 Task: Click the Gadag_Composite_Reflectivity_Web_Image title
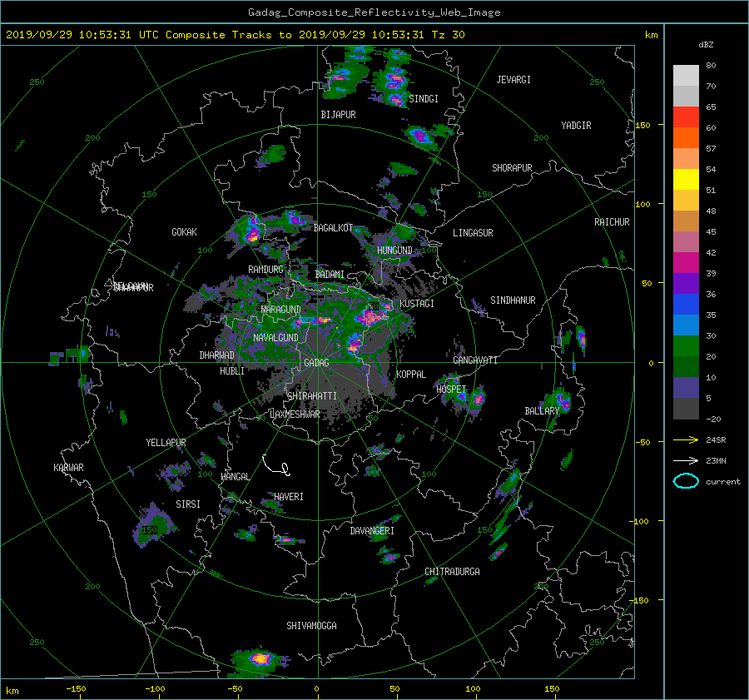point(374,12)
